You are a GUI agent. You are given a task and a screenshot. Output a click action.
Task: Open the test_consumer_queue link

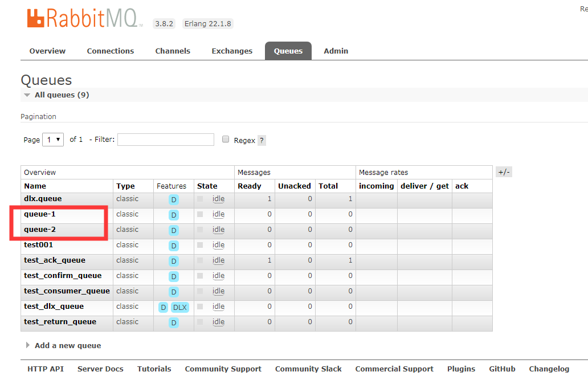point(67,291)
